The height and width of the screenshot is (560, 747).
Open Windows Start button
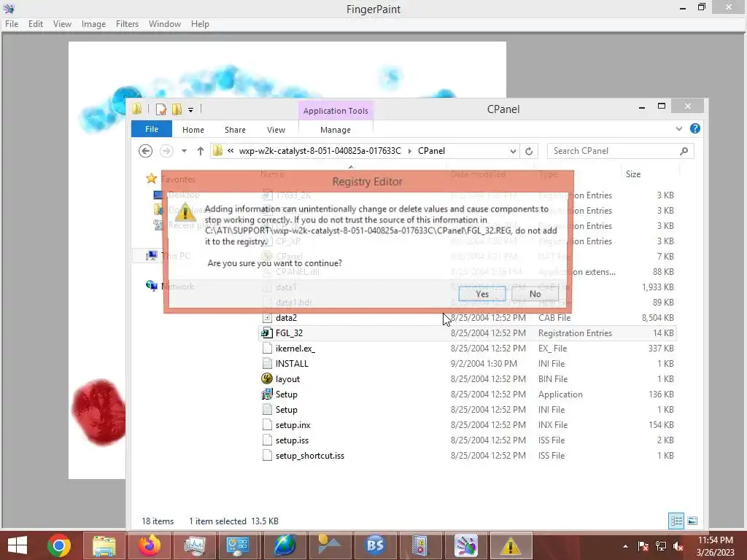click(18, 545)
